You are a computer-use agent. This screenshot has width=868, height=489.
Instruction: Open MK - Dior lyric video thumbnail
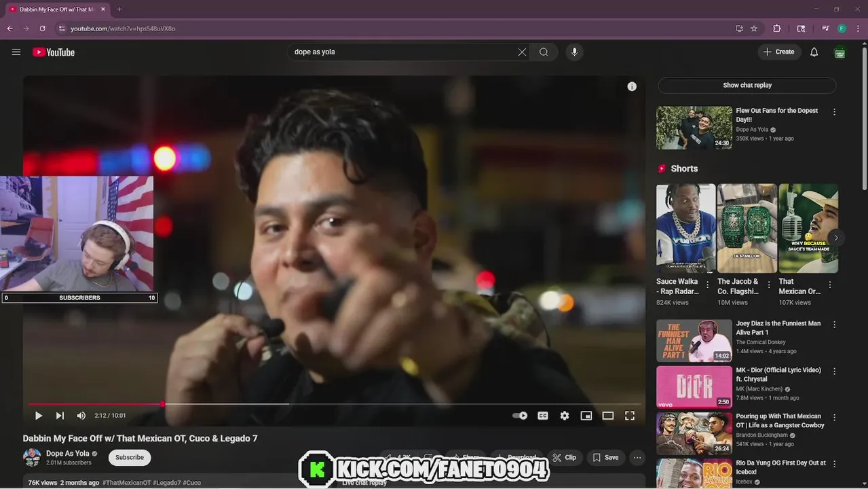tap(694, 387)
